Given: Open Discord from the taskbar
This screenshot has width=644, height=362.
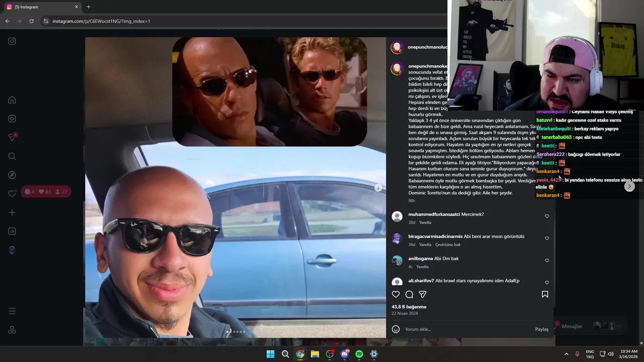Looking at the screenshot, I should 345,354.
